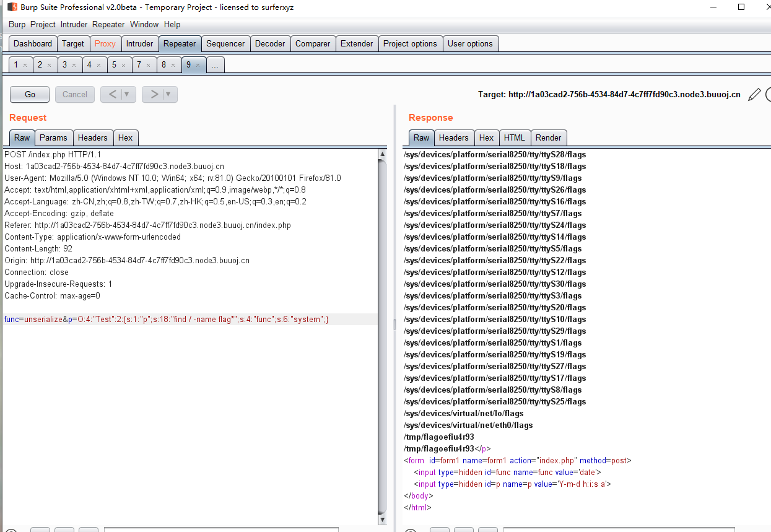
Task: Go forward to next request with > arrow
Action: click(x=154, y=94)
